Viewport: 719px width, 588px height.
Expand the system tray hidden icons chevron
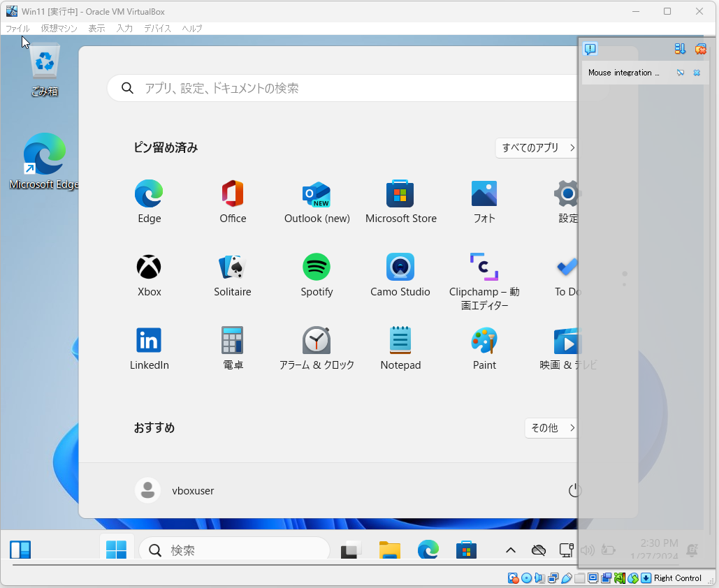pos(511,550)
